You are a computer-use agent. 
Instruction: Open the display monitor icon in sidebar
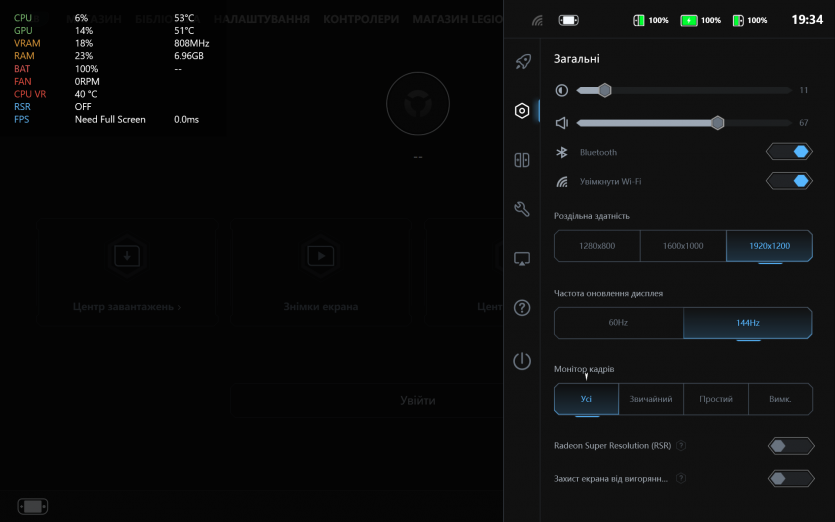tap(522, 259)
